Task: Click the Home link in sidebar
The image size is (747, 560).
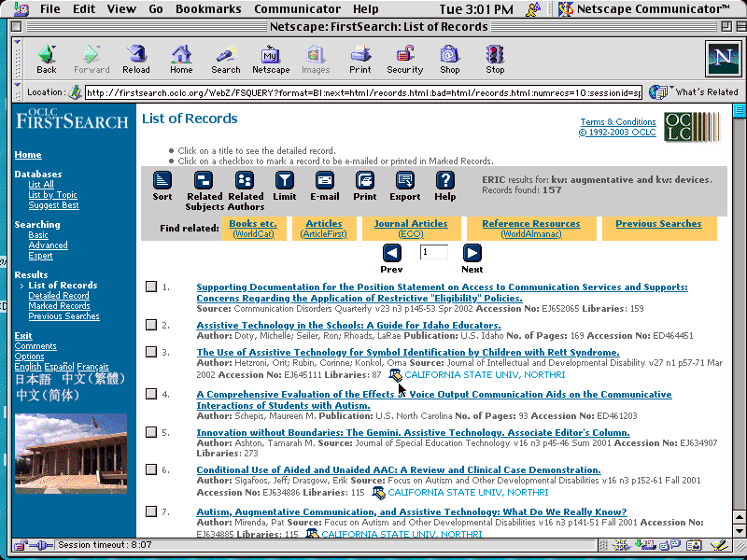Action: click(x=28, y=155)
